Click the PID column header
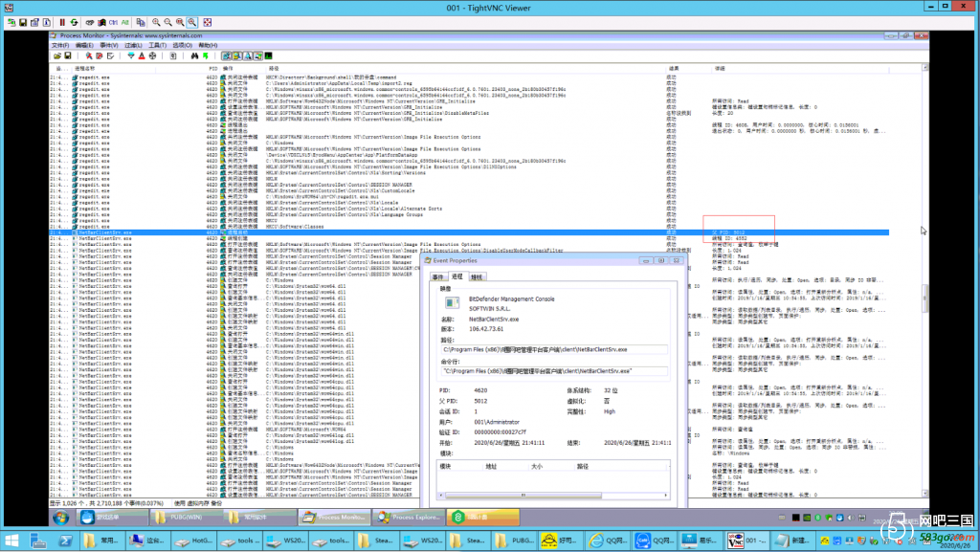Image resolution: width=980 pixels, height=552 pixels. click(x=212, y=69)
